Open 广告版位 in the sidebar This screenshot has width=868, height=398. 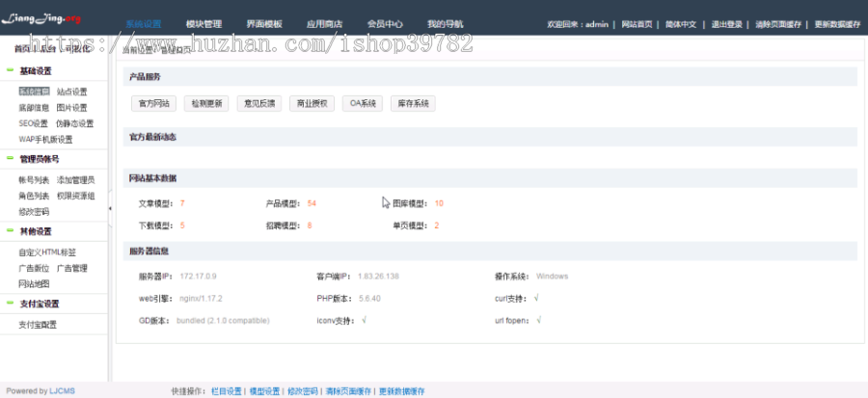point(34,269)
